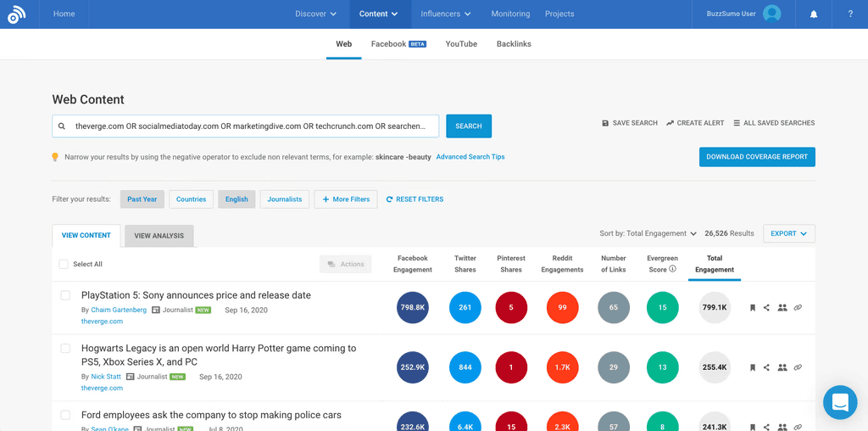The width and height of the screenshot is (868, 431).
Task: Open the Advanced Search Tips link
Action: pyautogui.click(x=470, y=157)
